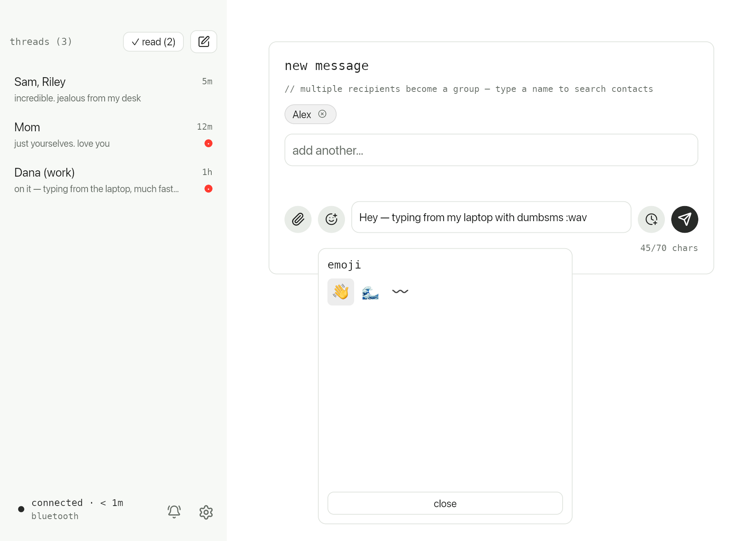Click the compose new message icon
The image size is (756, 541).
(x=204, y=42)
